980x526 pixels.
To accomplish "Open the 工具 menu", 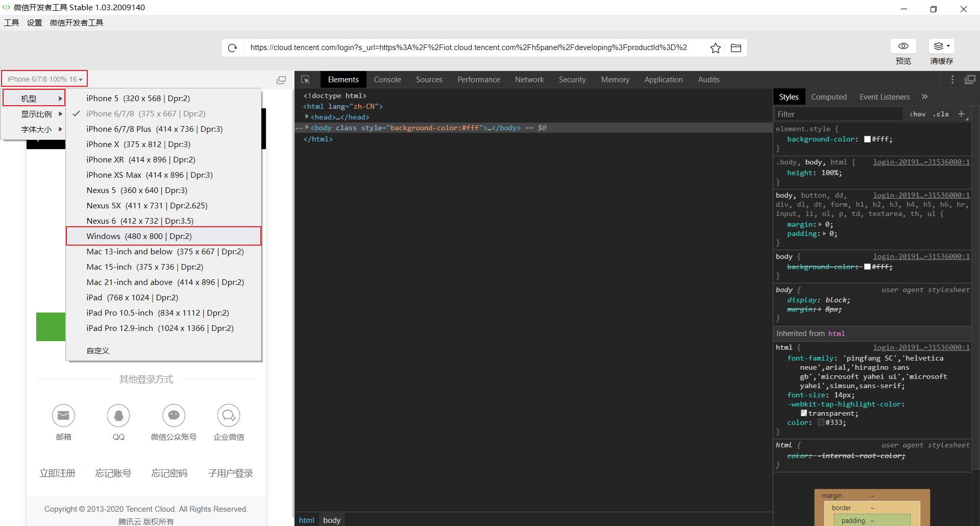I will [x=11, y=22].
